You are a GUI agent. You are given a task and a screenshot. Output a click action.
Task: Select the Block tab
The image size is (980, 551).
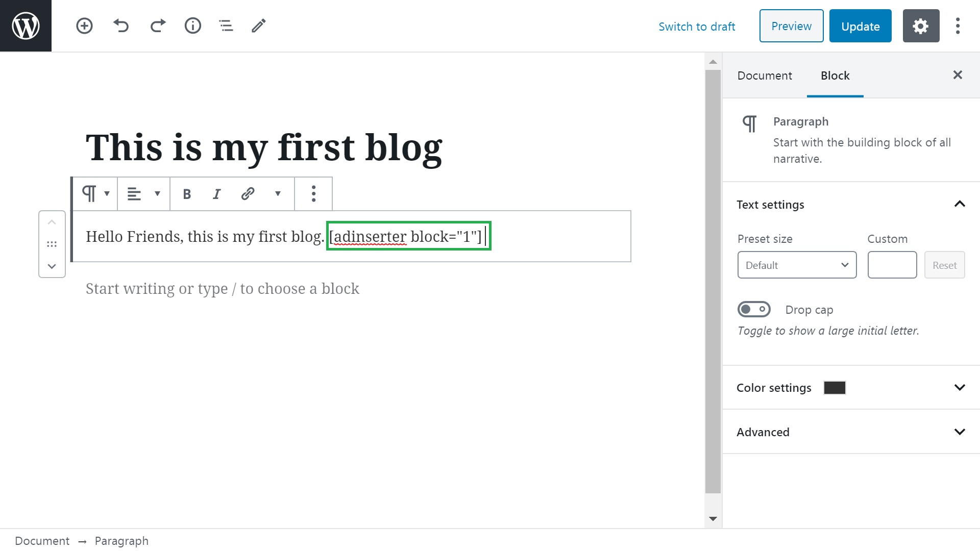[x=835, y=76]
